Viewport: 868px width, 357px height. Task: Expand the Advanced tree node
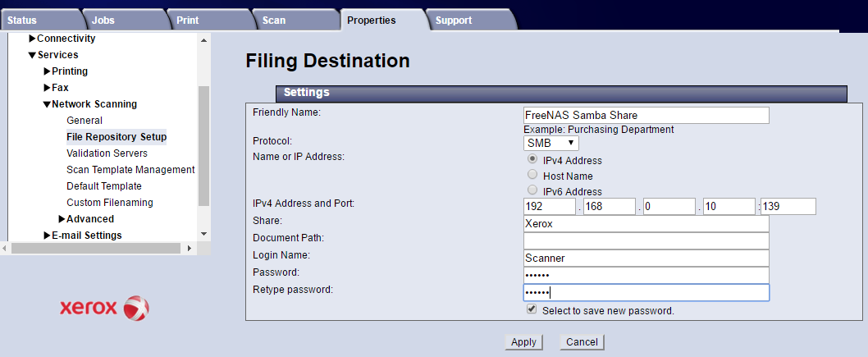(62, 219)
